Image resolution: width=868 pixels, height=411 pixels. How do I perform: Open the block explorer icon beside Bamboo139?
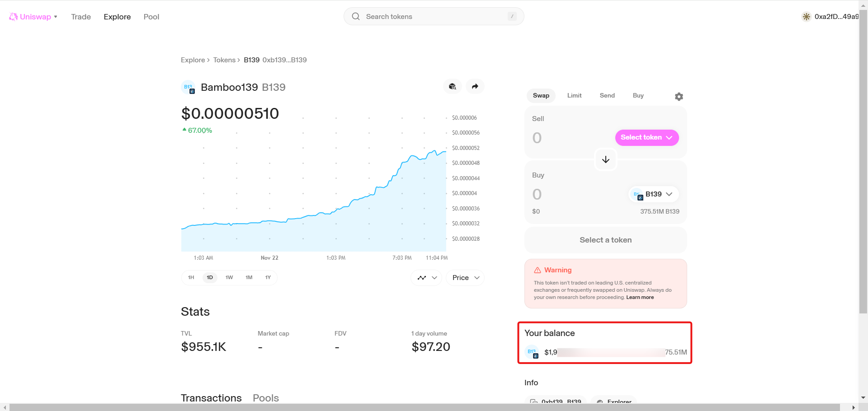(x=453, y=86)
